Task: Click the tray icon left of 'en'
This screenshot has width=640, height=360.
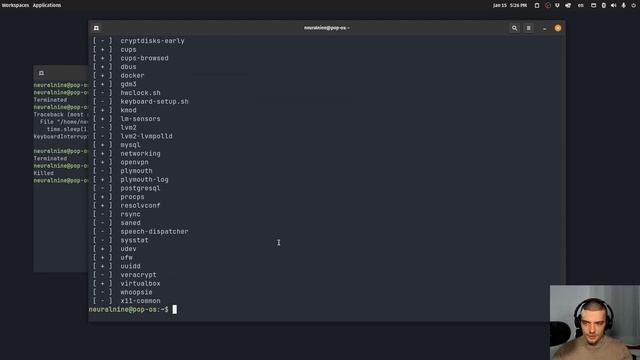Action: pos(568,5)
